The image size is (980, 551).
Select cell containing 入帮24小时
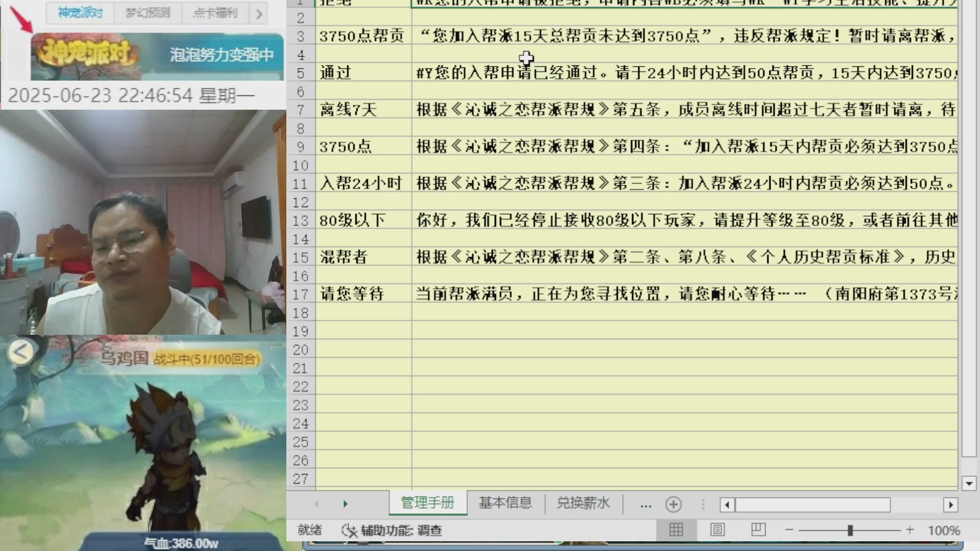[363, 183]
